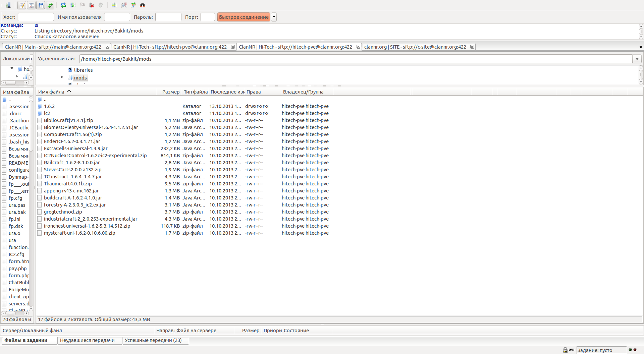Toggle transfer queue display icon
This screenshot has height=354, width=644.
50,5
